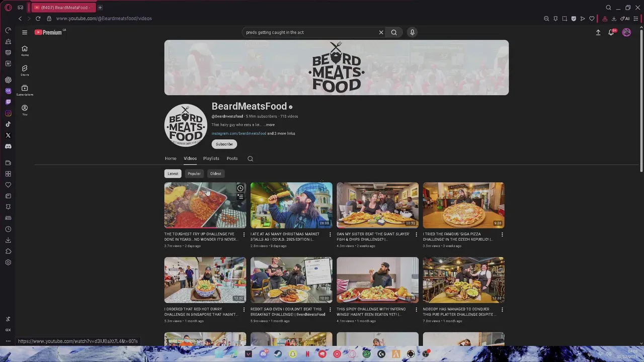Viewport: 644px width, 362px height.
Task: Take a snapshot with toolbar icon
Action: pos(565,19)
